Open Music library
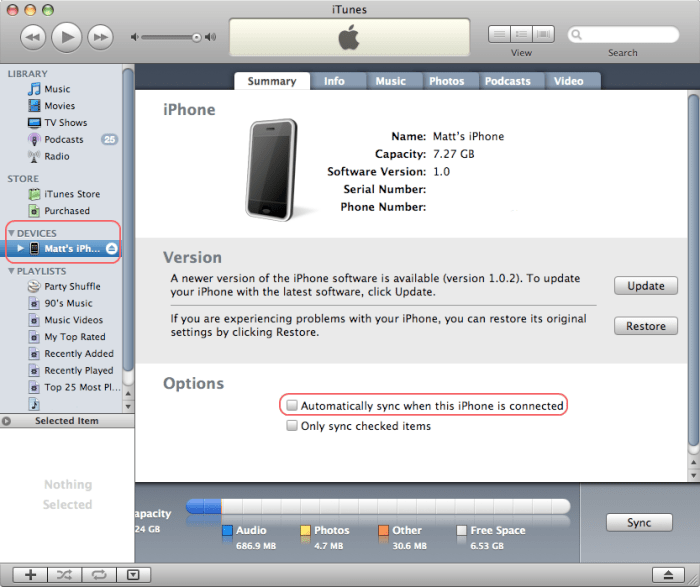Image resolution: width=700 pixels, height=587 pixels. 57,89
